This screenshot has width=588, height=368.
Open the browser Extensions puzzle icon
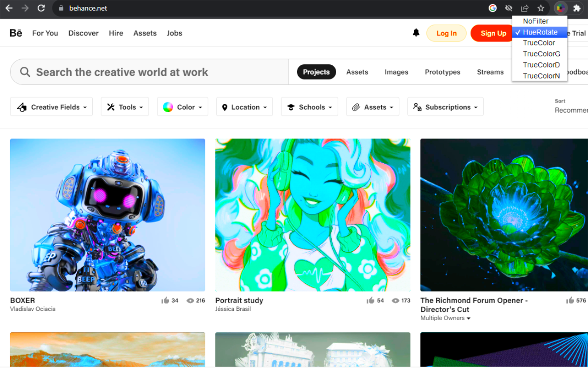coord(577,8)
